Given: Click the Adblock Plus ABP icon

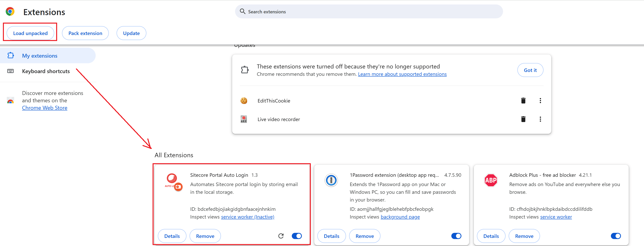Looking at the screenshot, I should pyautogui.click(x=490, y=180).
